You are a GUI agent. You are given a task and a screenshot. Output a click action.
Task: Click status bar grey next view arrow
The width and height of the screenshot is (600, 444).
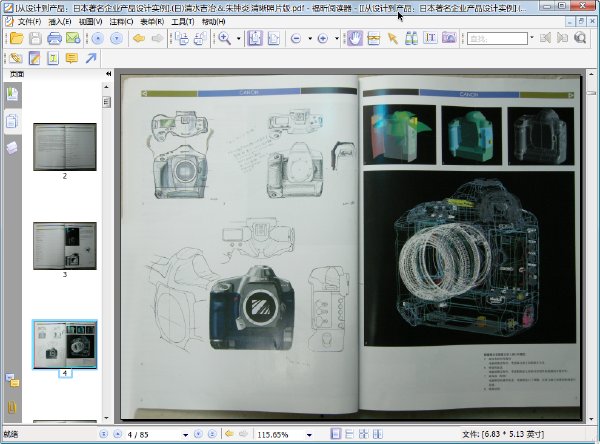click(243, 434)
